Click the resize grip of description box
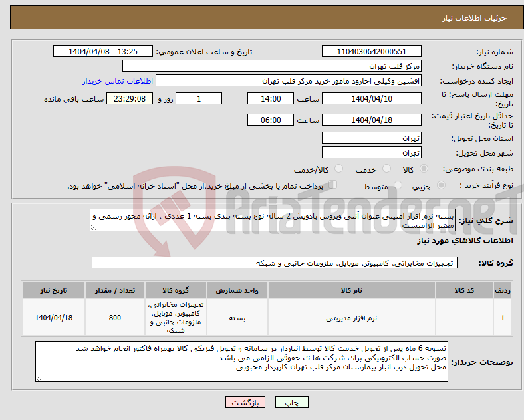The width and height of the screenshot is (524, 420). (93, 228)
